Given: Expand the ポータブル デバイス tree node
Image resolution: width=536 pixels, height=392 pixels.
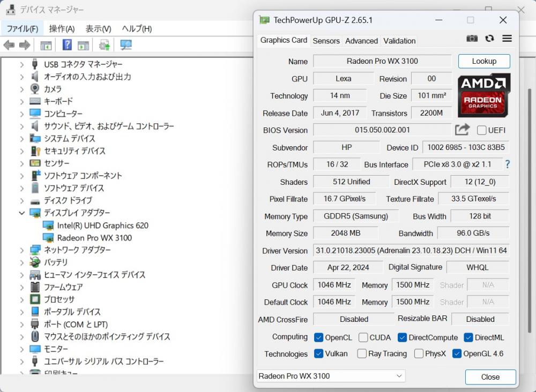Looking at the screenshot, I should [22, 312].
